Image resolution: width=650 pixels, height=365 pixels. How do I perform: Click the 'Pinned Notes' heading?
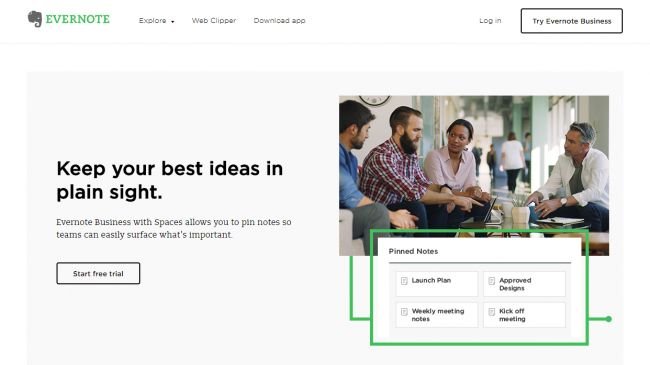[x=413, y=251]
